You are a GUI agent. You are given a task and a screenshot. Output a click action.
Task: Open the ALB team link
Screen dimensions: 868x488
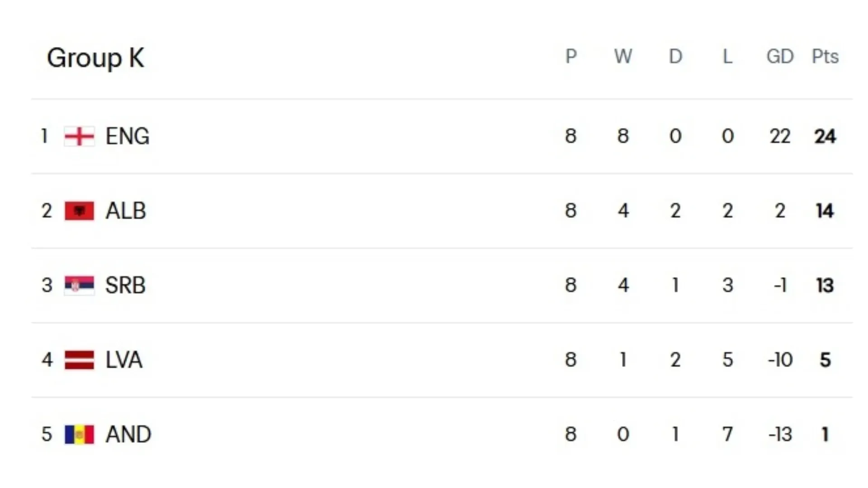click(x=126, y=211)
